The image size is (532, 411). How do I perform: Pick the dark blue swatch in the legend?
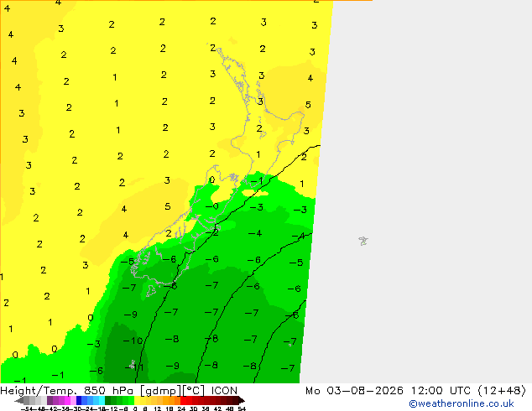79,400
